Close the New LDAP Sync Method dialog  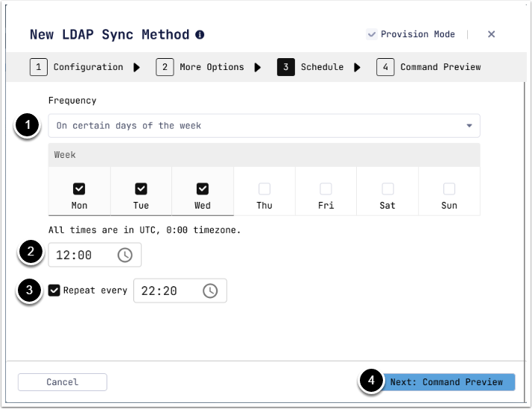491,34
